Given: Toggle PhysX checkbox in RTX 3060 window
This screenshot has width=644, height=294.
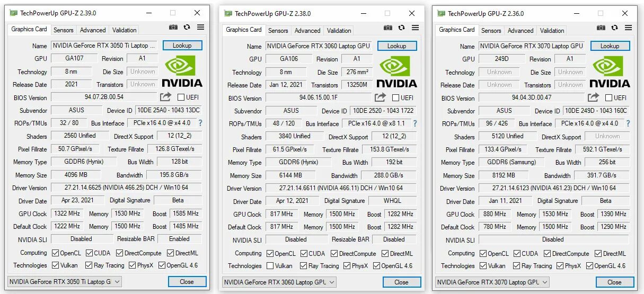Looking at the screenshot, I should point(346,266).
